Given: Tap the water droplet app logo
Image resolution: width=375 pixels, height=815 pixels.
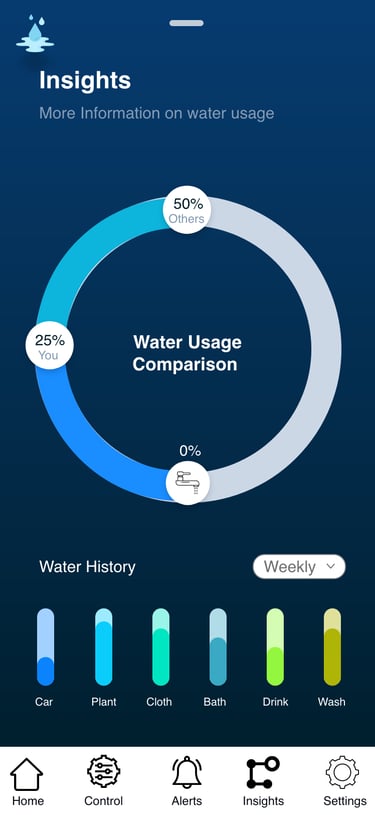Looking at the screenshot, I should point(35,33).
